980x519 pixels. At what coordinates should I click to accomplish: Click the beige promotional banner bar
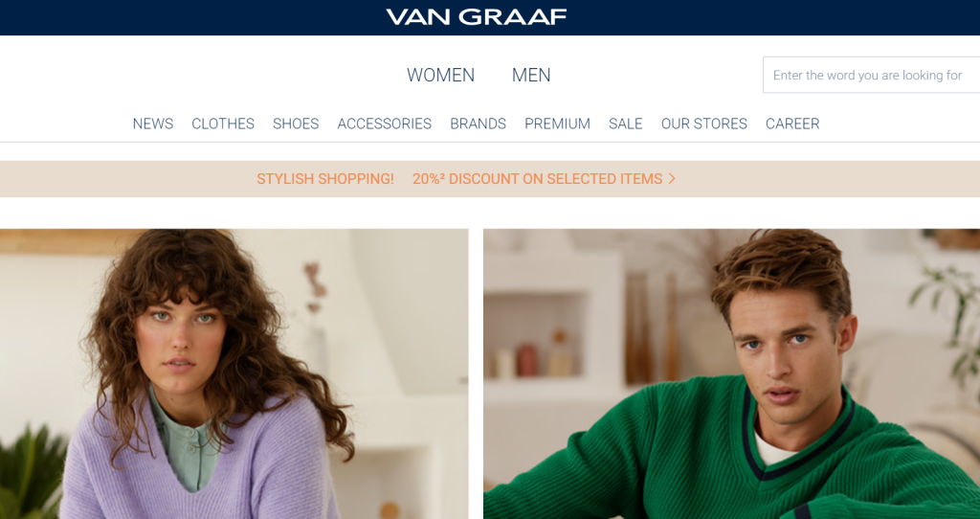click(x=490, y=179)
